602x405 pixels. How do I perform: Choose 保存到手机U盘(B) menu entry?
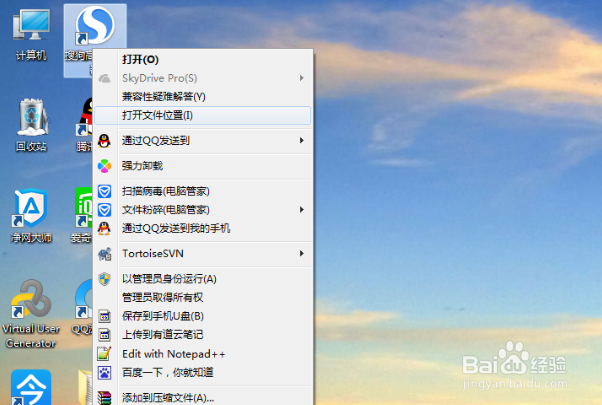click(x=203, y=316)
